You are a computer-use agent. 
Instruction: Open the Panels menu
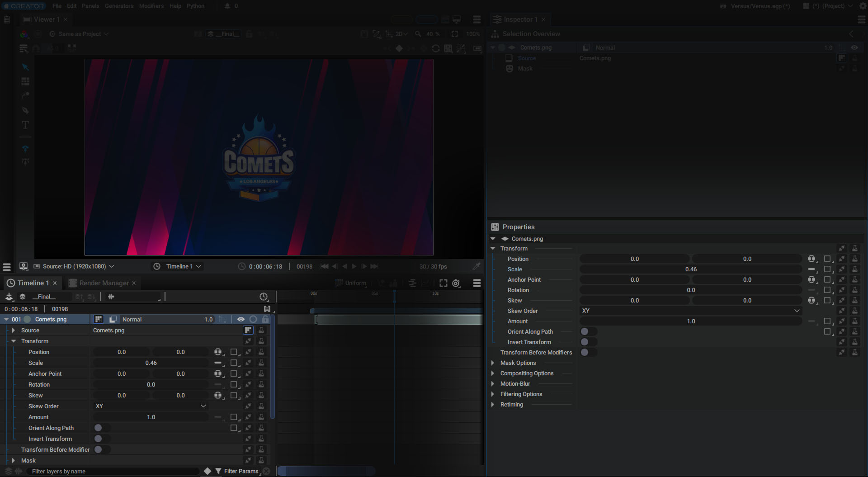(x=90, y=6)
